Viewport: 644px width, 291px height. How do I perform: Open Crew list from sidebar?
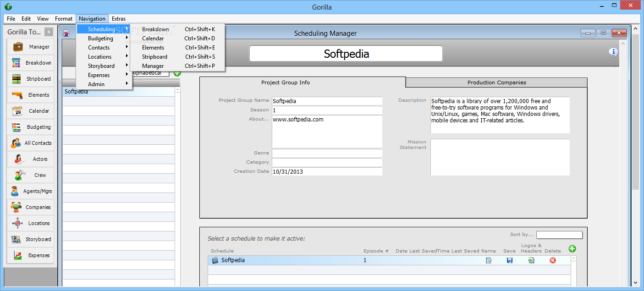point(30,175)
